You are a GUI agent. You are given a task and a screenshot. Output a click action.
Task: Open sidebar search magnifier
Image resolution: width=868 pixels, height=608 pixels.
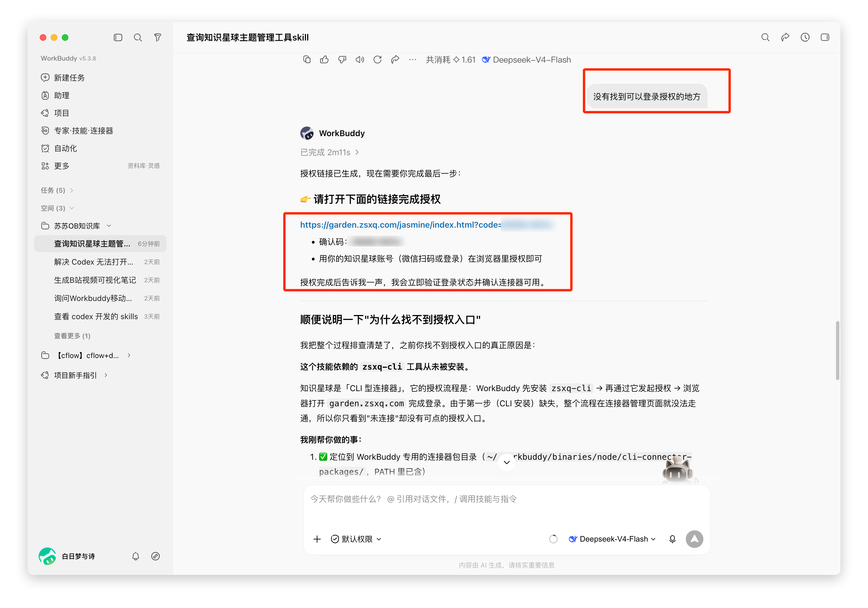[138, 37]
